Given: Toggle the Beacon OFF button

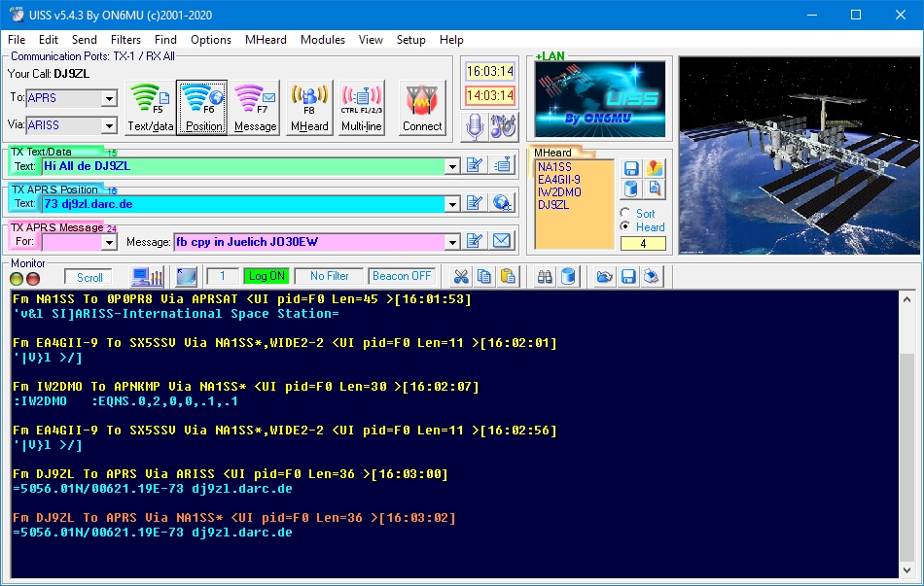Looking at the screenshot, I should point(402,276).
